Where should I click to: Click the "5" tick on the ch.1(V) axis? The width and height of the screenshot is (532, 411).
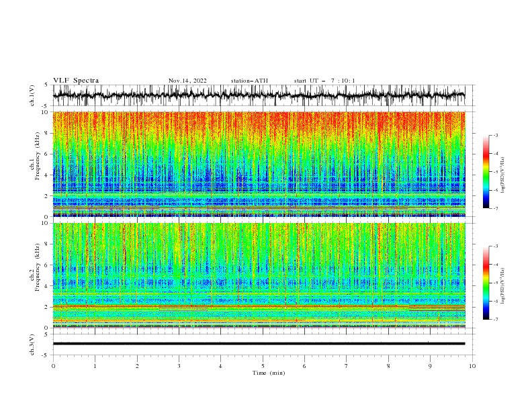(x=46, y=85)
